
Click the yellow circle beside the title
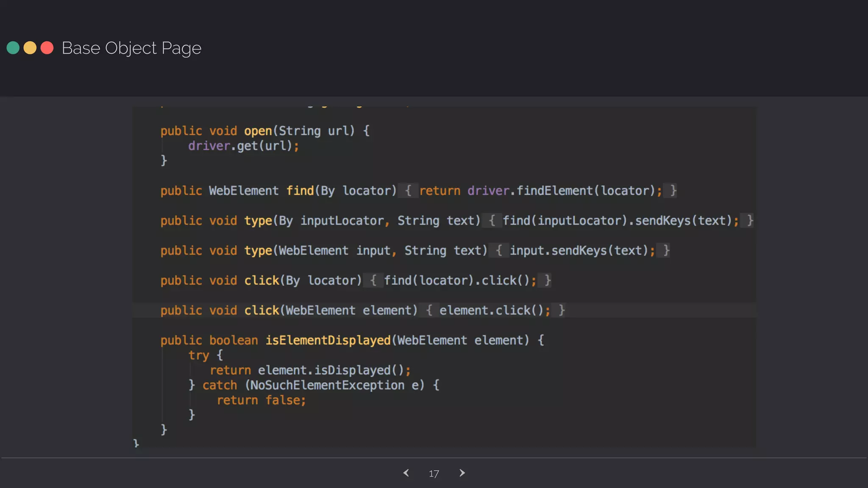click(30, 48)
